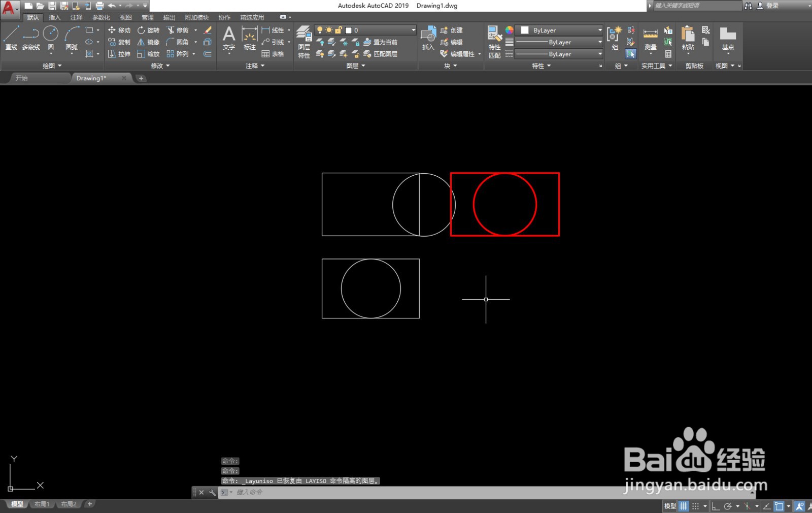
Task: Switch to the 参数化 ribbon tab
Action: tap(101, 17)
